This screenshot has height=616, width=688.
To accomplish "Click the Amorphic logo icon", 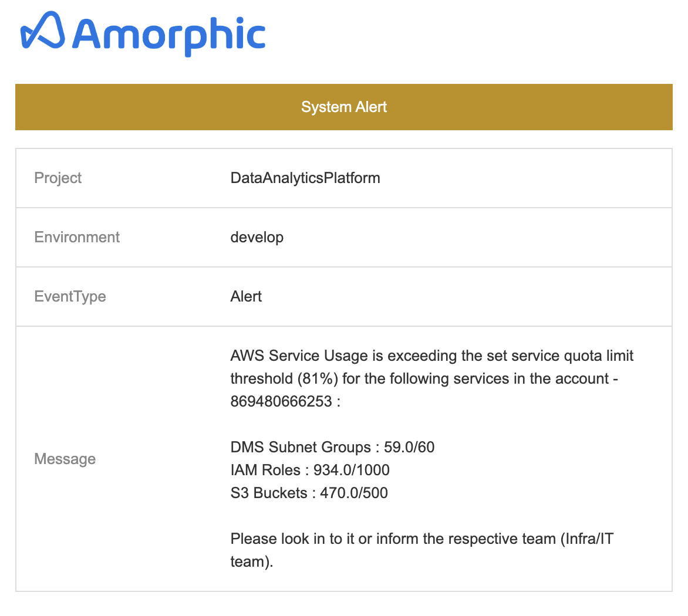I will (x=43, y=30).
